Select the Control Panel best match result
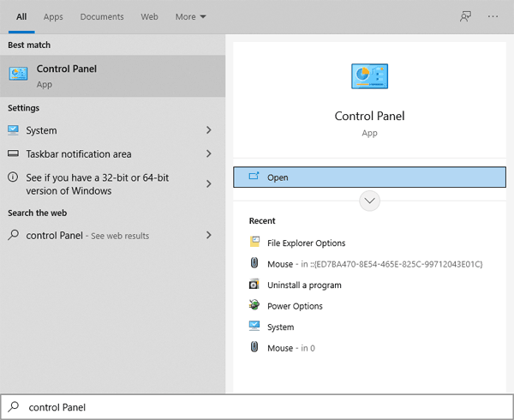The image size is (514, 420). click(112, 76)
